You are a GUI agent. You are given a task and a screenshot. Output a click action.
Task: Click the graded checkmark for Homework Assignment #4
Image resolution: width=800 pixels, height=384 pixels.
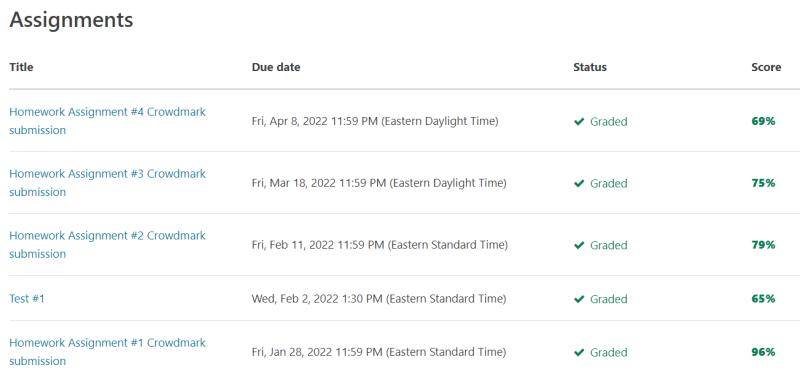(x=579, y=122)
